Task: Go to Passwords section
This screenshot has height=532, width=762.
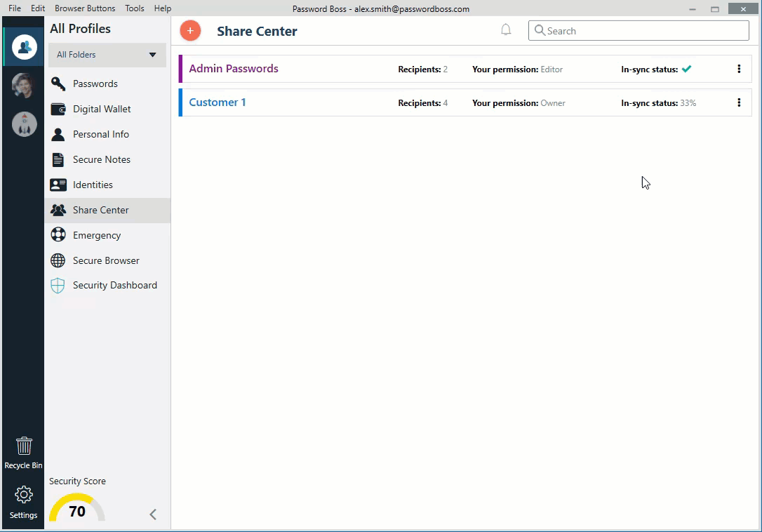Action: coord(107,84)
